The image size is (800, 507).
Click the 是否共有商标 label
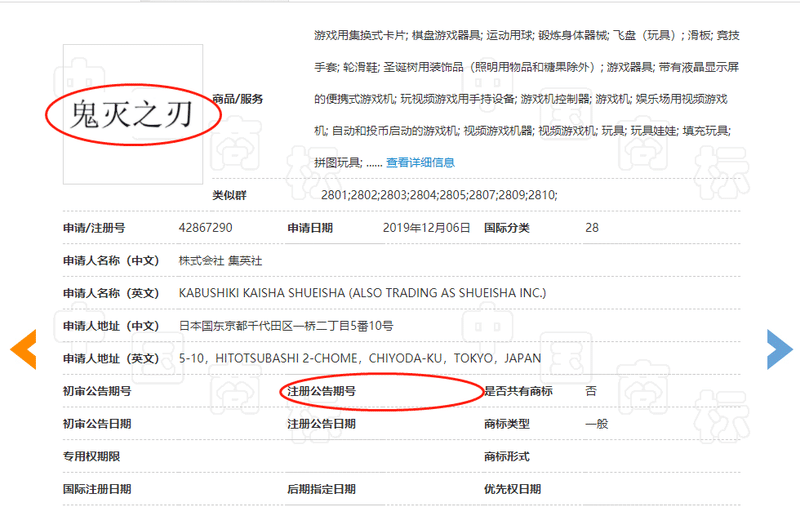[x=518, y=391]
